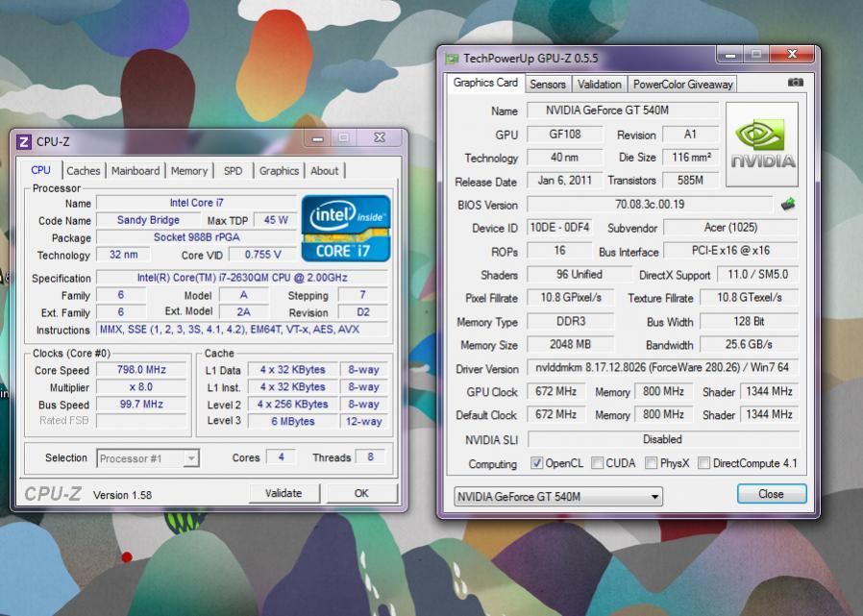Click the Transistors value 585M

pos(690,180)
